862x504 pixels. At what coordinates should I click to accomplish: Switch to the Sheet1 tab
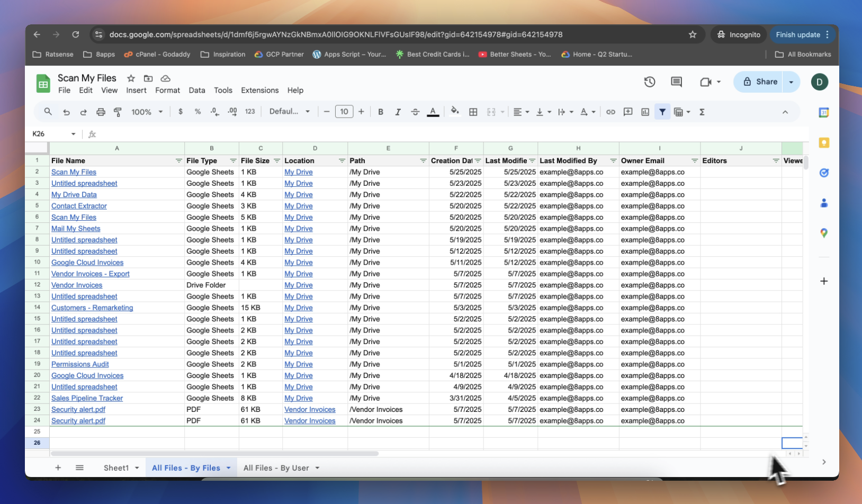pyautogui.click(x=116, y=468)
